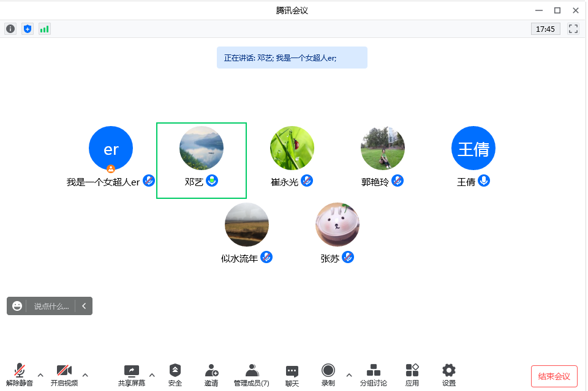Image resolution: width=588 pixels, height=391 pixels.
Task: Enter fullscreen mode with corner brackets icon
Action: (573, 29)
